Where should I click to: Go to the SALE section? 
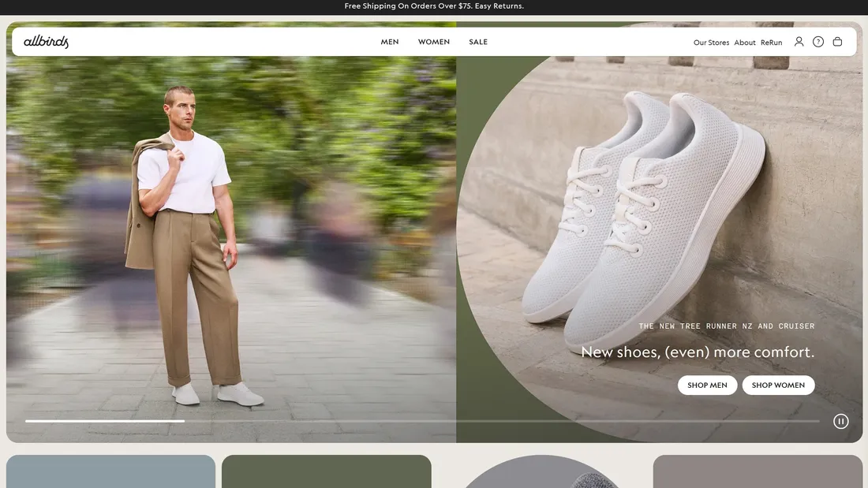pyautogui.click(x=478, y=42)
